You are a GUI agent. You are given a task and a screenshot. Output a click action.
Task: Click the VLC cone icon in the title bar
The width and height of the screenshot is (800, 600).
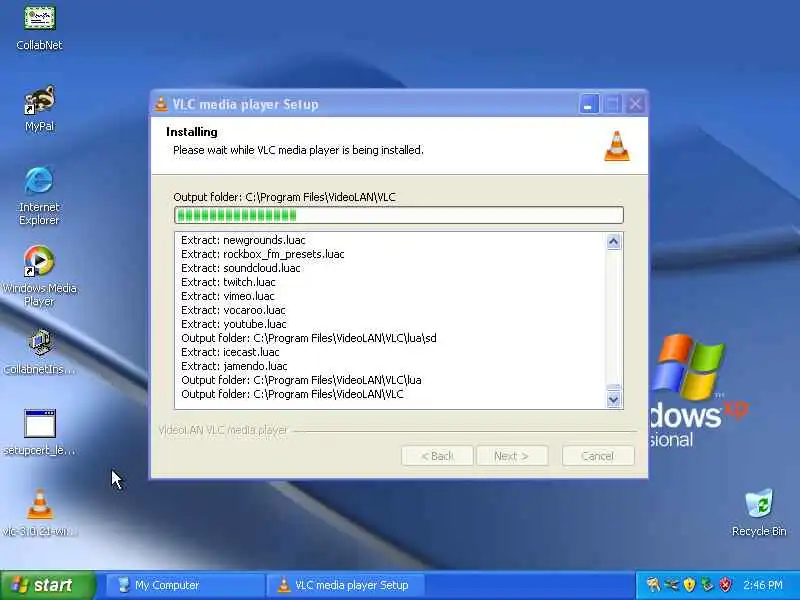click(x=161, y=104)
